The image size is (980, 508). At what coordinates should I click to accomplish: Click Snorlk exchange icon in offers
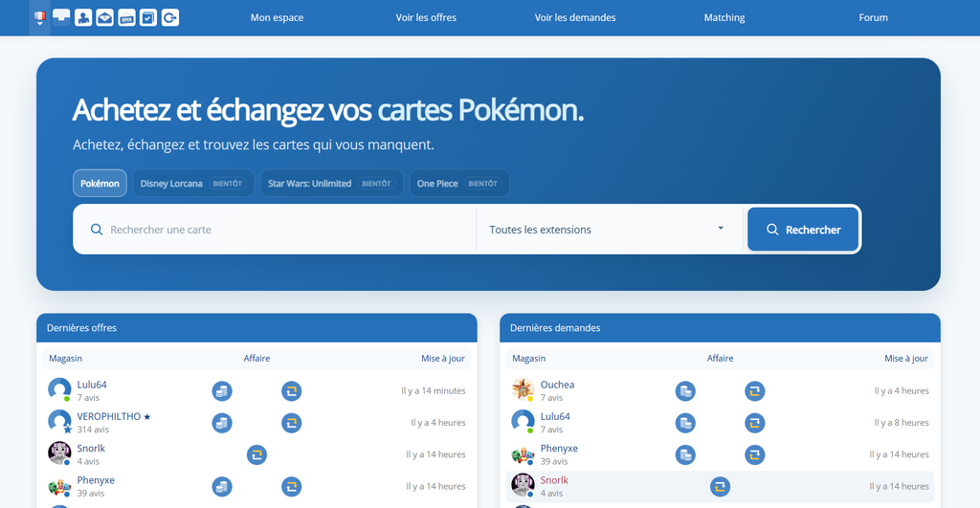256,454
